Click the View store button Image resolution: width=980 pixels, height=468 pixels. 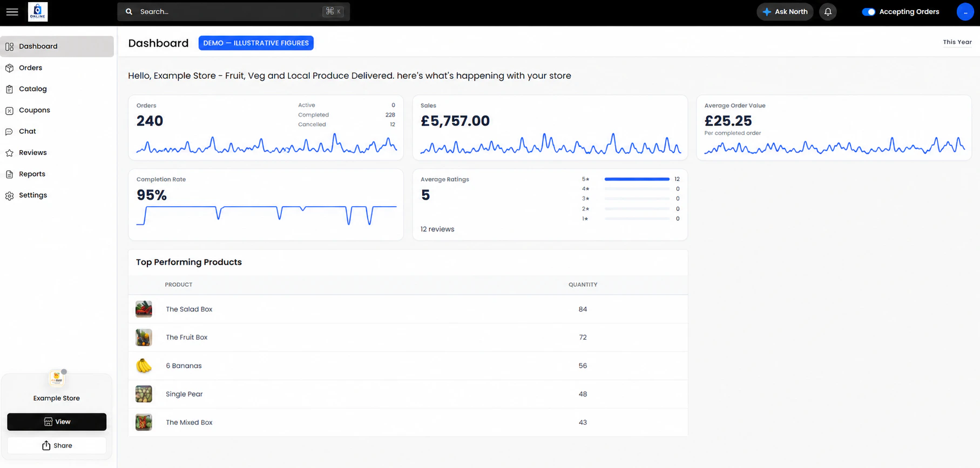pyautogui.click(x=57, y=422)
